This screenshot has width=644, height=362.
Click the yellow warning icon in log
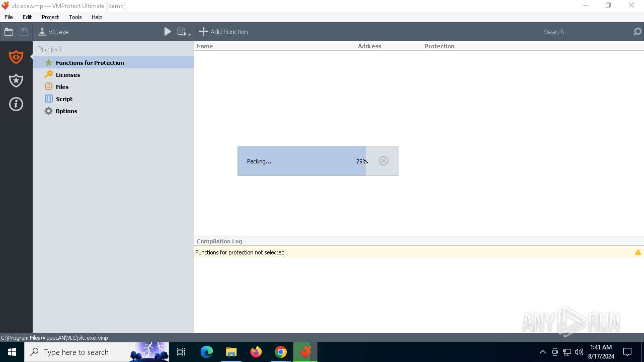pos(638,252)
